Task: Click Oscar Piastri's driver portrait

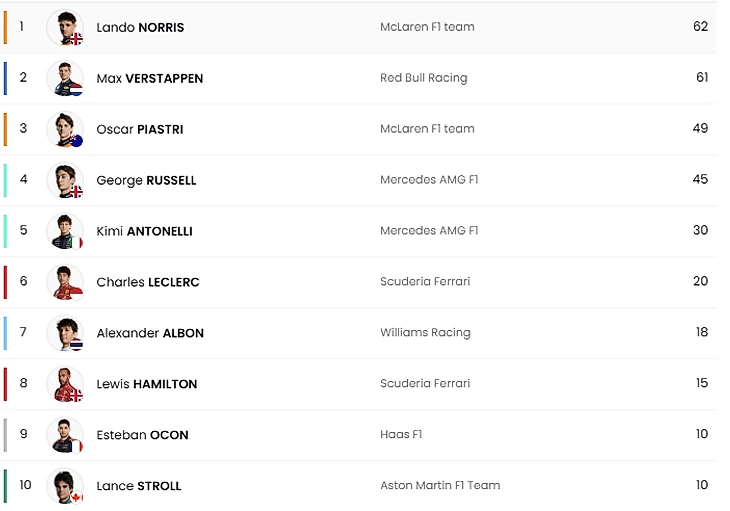Action: [65, 129]
